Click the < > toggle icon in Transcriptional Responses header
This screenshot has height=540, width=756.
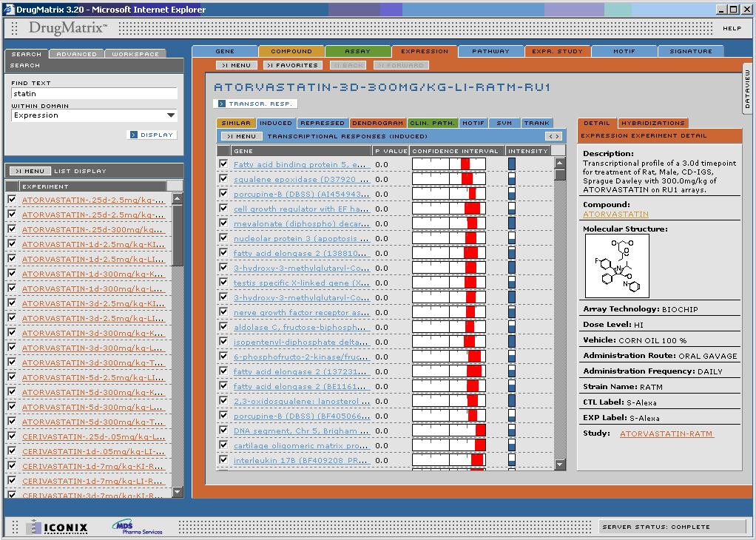pyautogui.click(x=553, y=136)
